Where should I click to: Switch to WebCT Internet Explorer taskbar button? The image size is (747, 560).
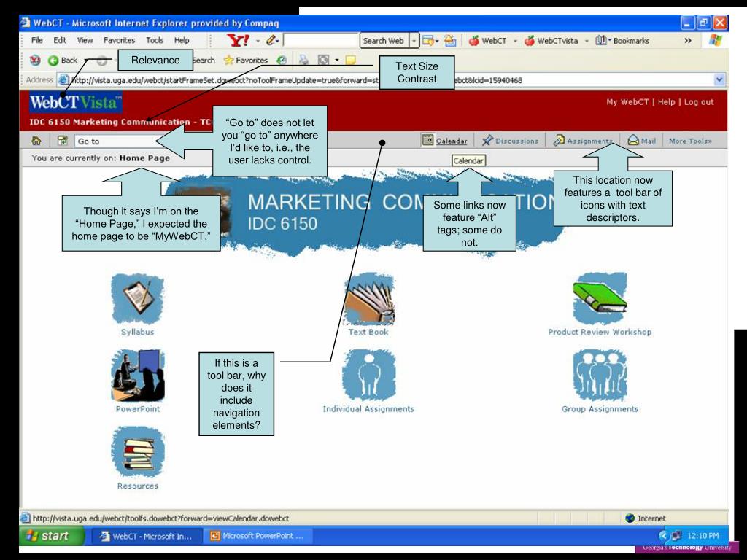click(x=146, y=536)
